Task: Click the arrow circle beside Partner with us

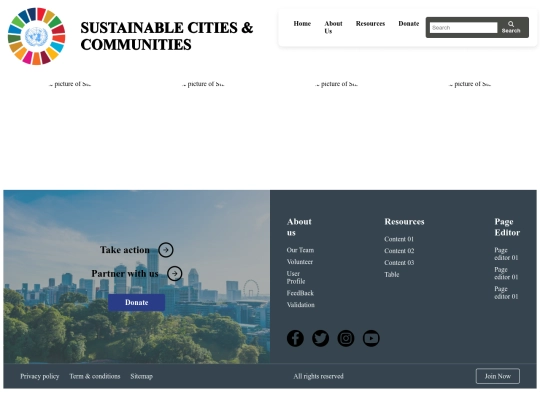Action: point(175,273)
